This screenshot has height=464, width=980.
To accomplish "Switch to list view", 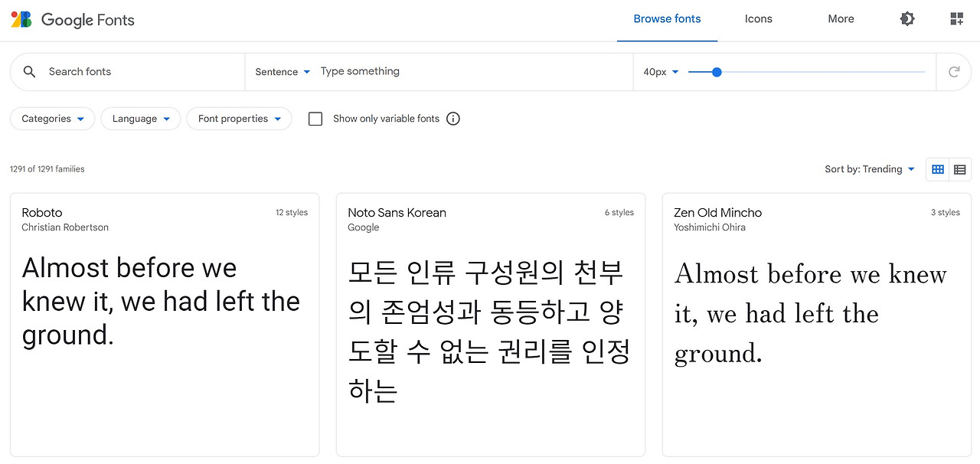I will (960, 169).
